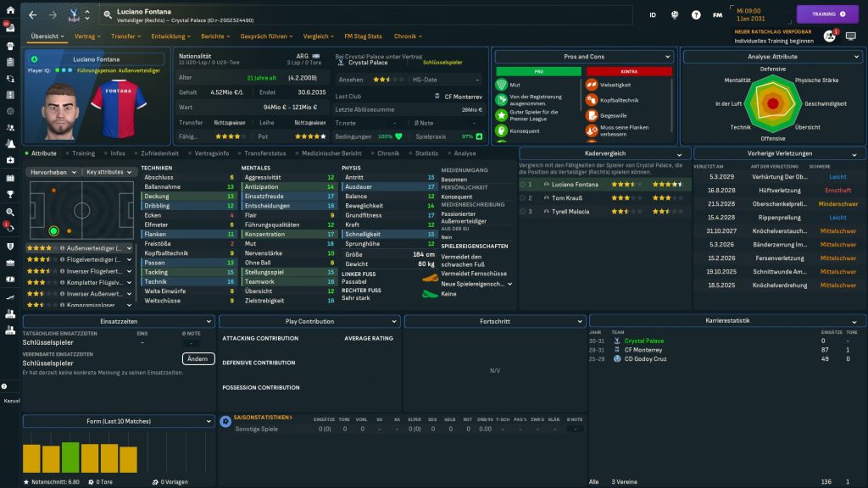Open the ID icon in top bar
Viewport: 868px width, 488px height.
click(x=653, y=14)
